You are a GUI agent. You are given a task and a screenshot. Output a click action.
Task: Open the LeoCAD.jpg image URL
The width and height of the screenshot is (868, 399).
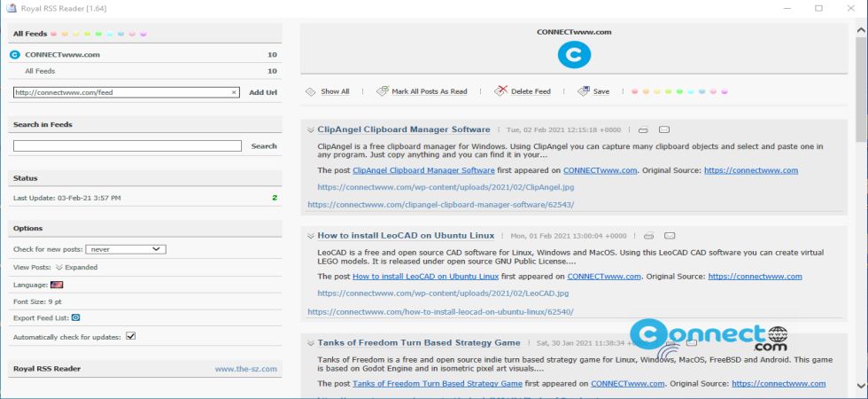pyautogui.click(x=443, y=293)
